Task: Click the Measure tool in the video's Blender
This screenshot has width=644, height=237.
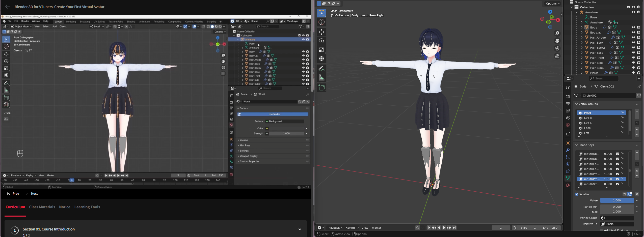Action: (x=6, y=90)
